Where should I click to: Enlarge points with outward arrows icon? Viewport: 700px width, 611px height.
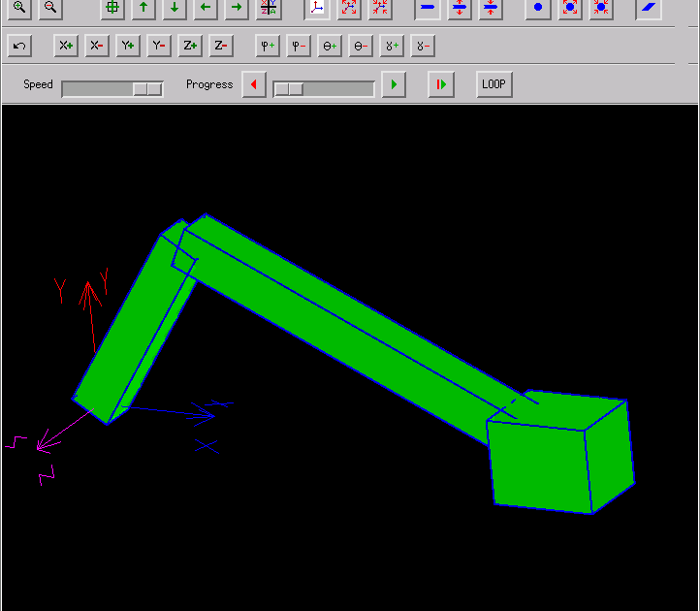(x=570, y=8)
